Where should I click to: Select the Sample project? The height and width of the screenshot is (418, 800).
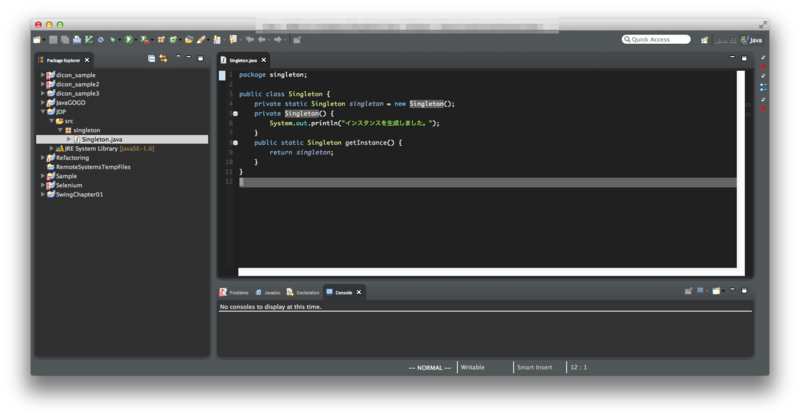[x=66, y=176]
